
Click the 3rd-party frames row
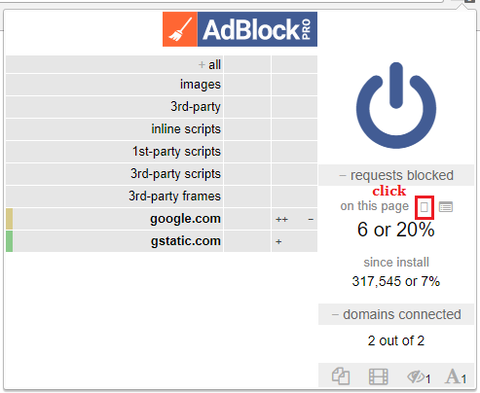tap(114, 196)
